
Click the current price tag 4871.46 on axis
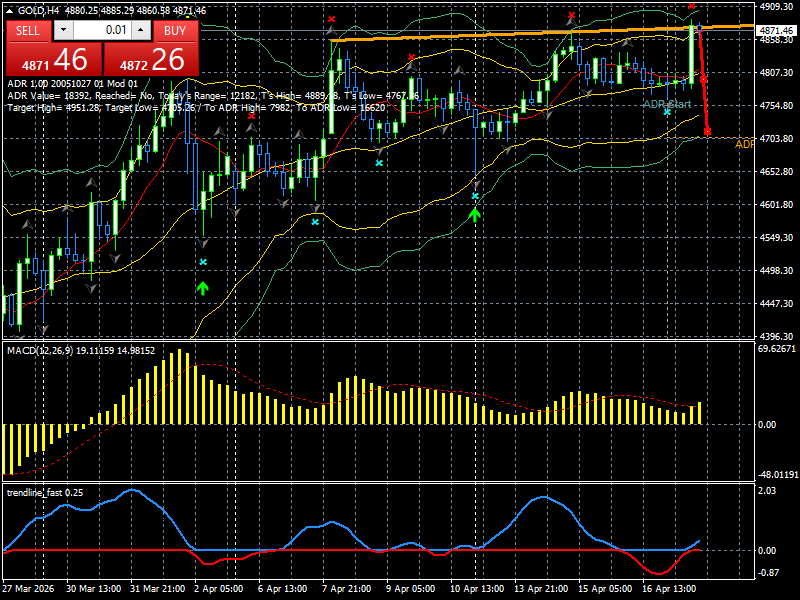click(x=777, y=31)
